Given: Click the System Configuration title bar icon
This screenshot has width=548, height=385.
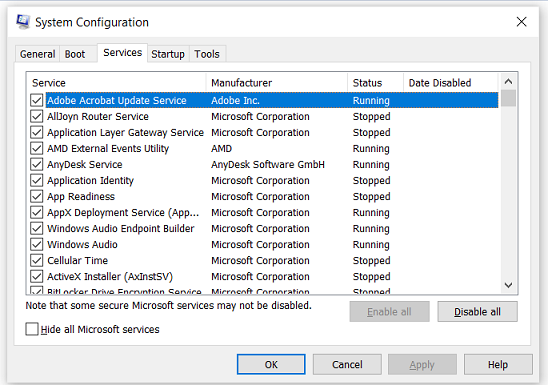Looking at the screenshot, I should point(23,22).
